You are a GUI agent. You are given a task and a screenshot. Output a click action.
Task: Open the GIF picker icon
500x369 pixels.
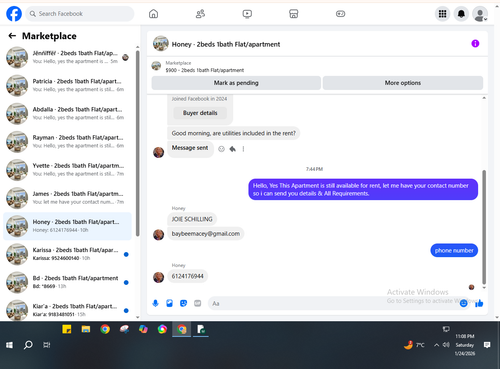(198, 303)
